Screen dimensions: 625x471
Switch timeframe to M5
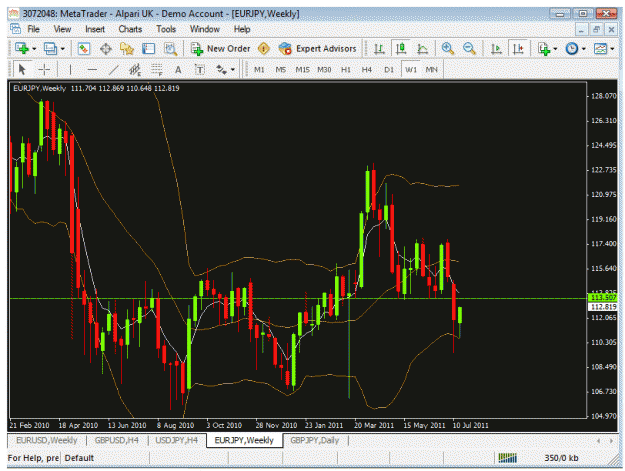tap(281, 70)
